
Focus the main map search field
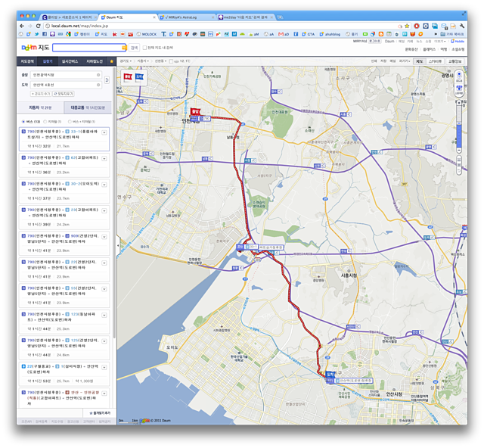(x=89, y=47)
